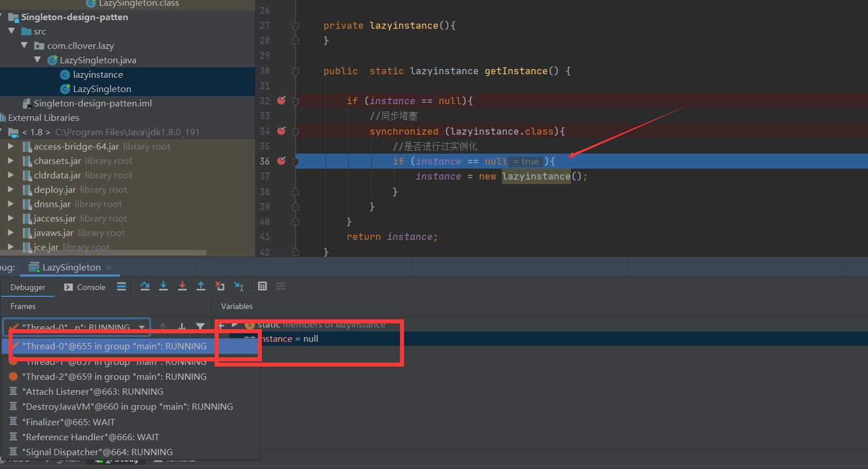The width and height of the screenshot is (868, 469).
Task: Click the frames filter funnel icon
Action: (200, 326)
